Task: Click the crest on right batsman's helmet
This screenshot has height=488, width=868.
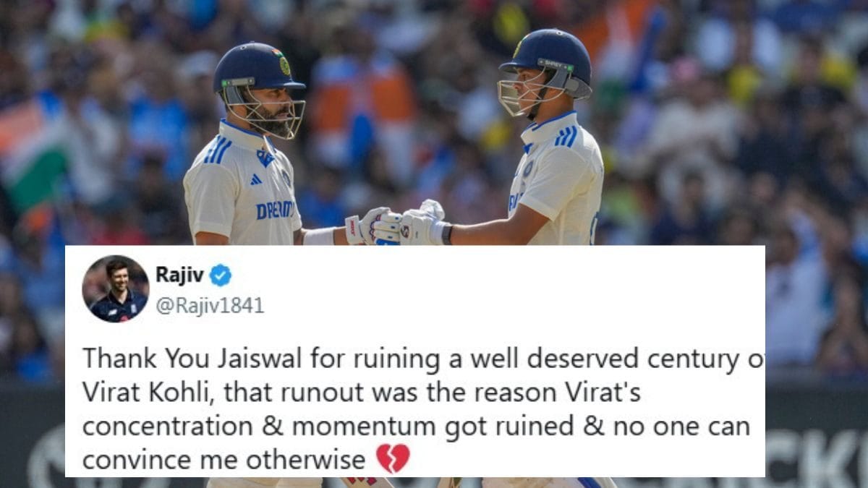Action: tap(518, 48)
